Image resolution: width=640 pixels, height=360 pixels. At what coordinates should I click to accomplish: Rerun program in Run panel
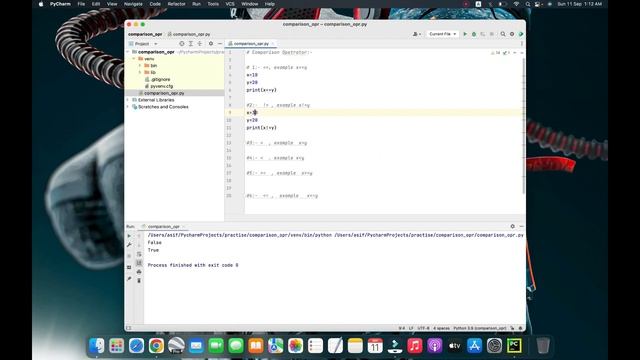129,236
